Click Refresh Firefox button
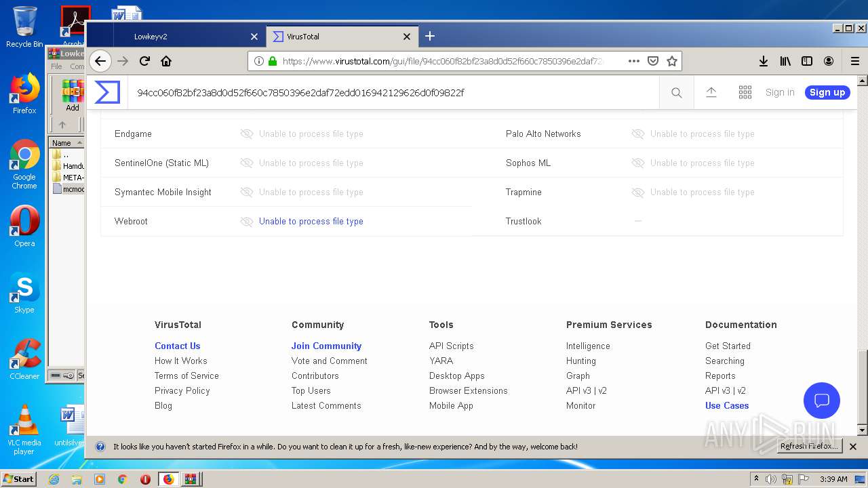 809,446
